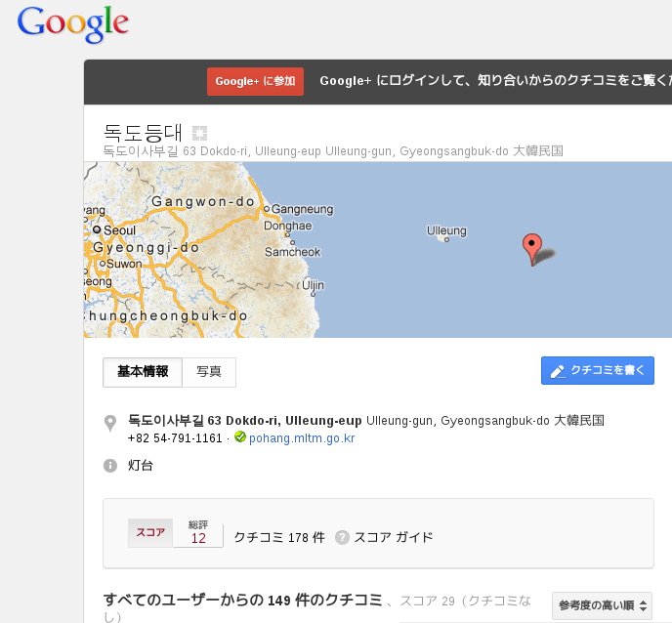Click the Suwon label on map
Image resolution: width=672 pixels, height=623 pixels.
124,264
